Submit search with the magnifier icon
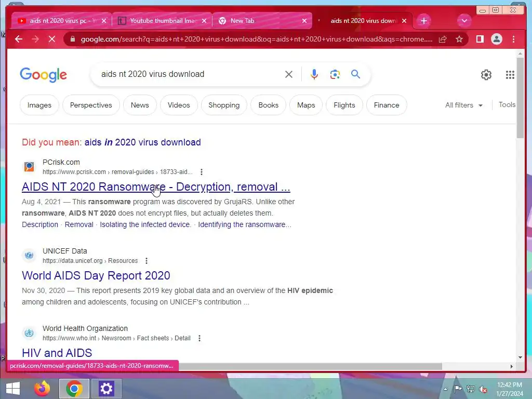Screen dimensions: 532x399 click(x=355, y=74)
